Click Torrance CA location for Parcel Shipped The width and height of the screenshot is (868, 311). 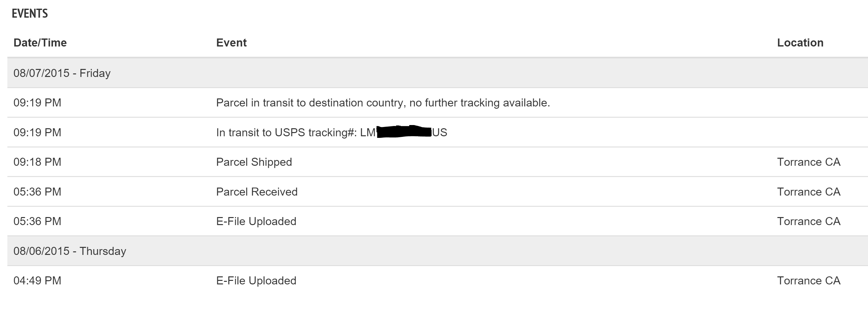(808, 162)
